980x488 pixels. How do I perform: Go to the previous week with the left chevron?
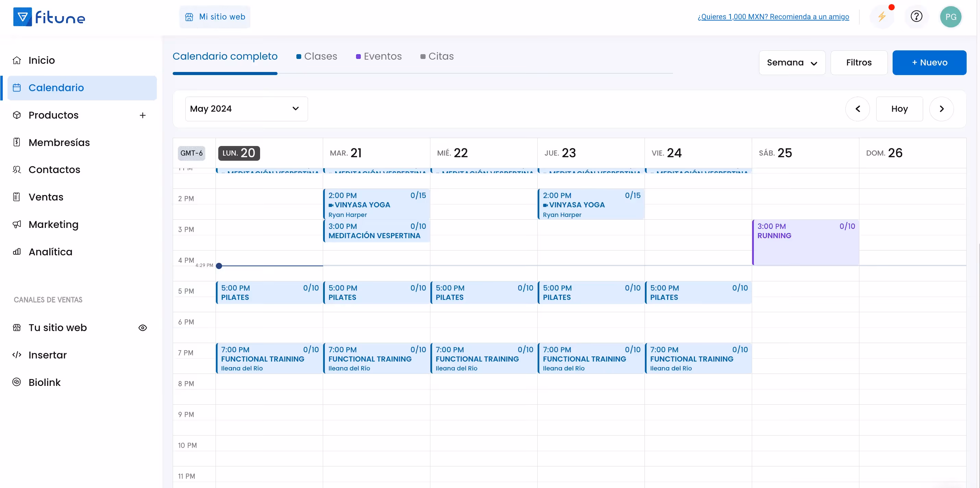(857, 109)
